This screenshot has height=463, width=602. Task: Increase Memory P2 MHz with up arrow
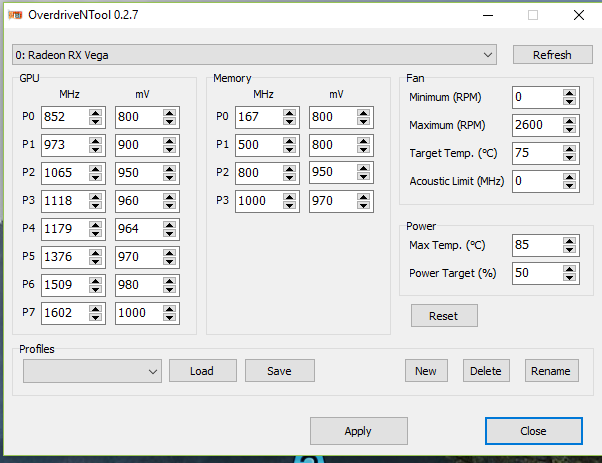point(289,169)
